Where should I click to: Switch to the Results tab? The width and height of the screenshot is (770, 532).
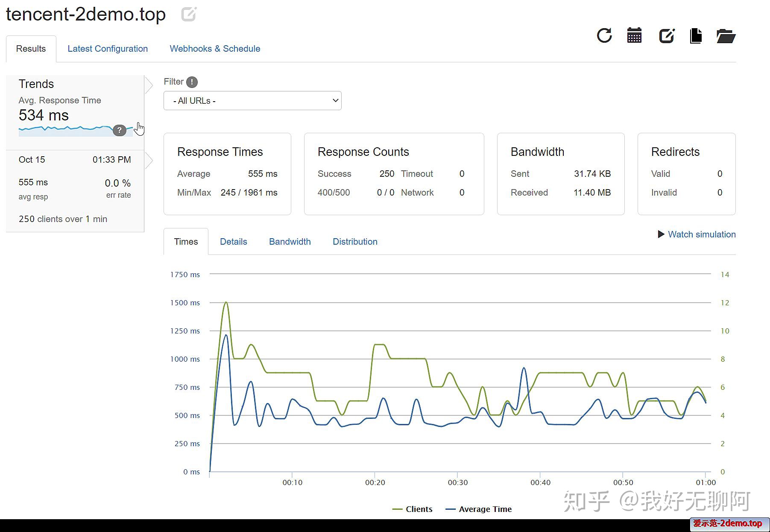click(x=31, y=49)
